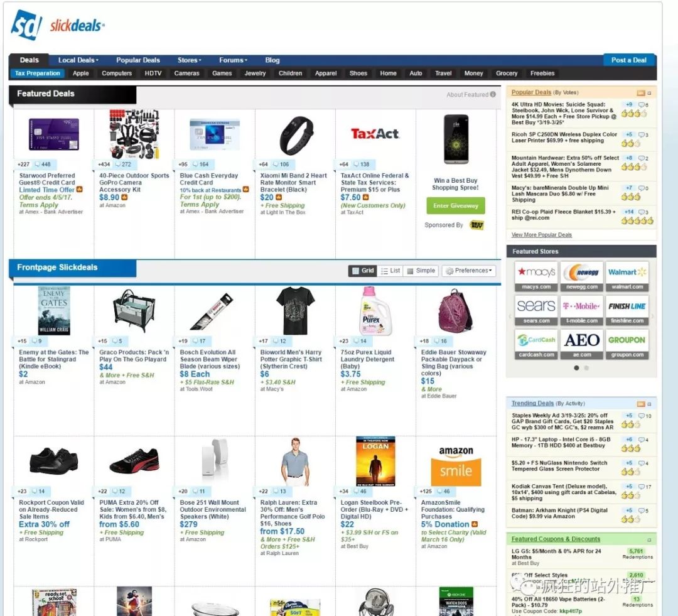Screen dimensions: 678x616
Task: Select the Grocery category
Action: (507, 73)
